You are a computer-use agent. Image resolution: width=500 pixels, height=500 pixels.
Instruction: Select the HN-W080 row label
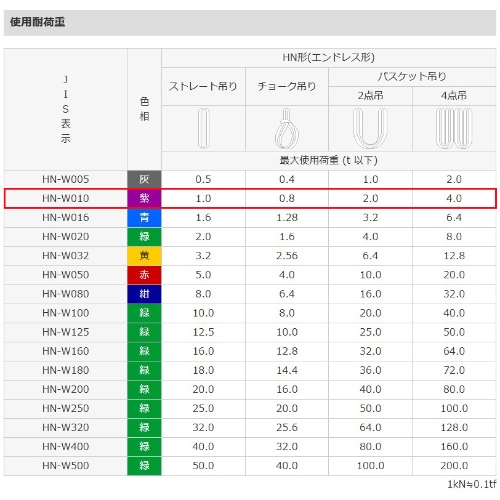coord(66,294)
